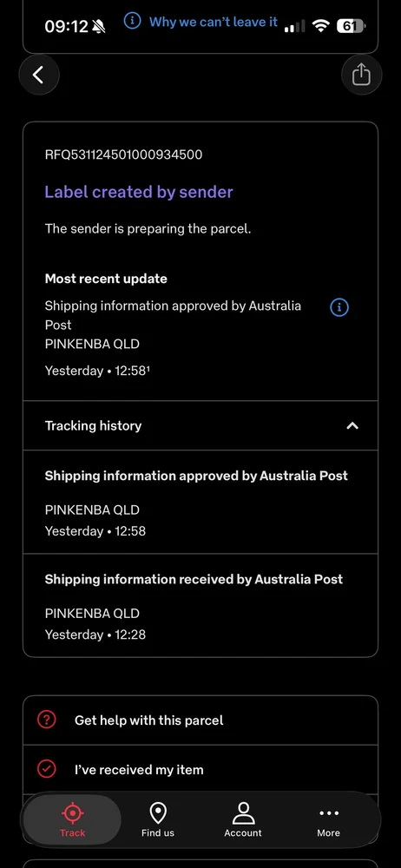Viewport: 401px width, 868px height.
Task: Open 'Why we can't leave it' link
Action: point(214,23)
